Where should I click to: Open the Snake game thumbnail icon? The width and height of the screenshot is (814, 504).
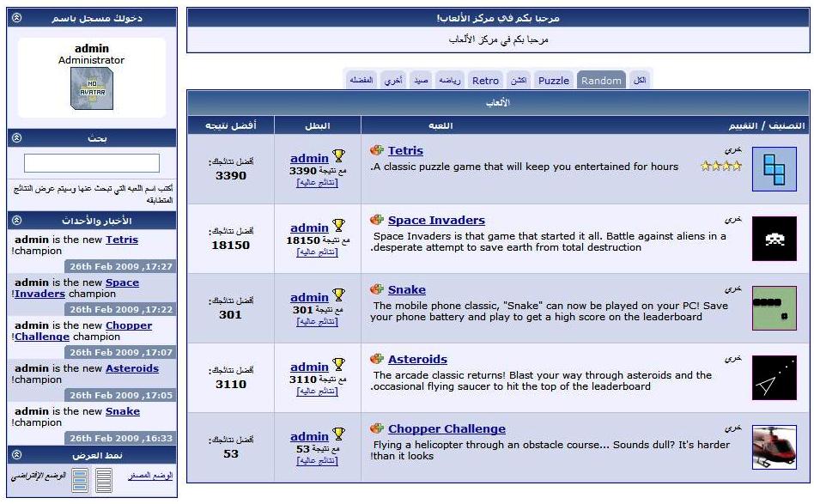click(774, 308)
